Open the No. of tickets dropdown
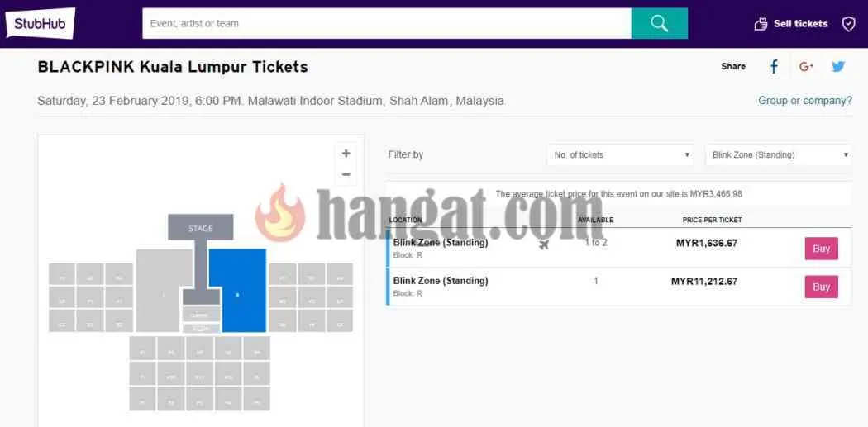868x427 pixels. pyautogui.click(x=620, y=155)
